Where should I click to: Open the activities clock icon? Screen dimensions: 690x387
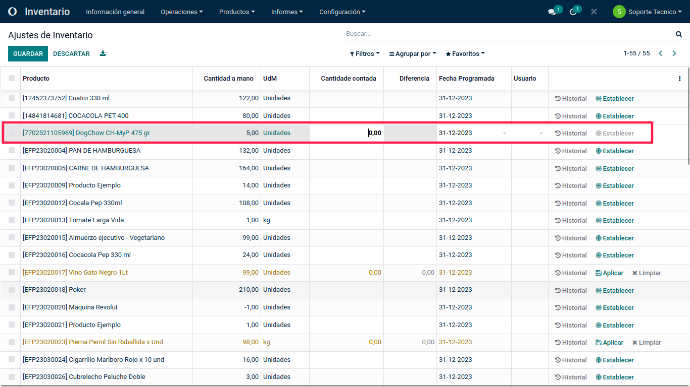[x=573, y=12]
